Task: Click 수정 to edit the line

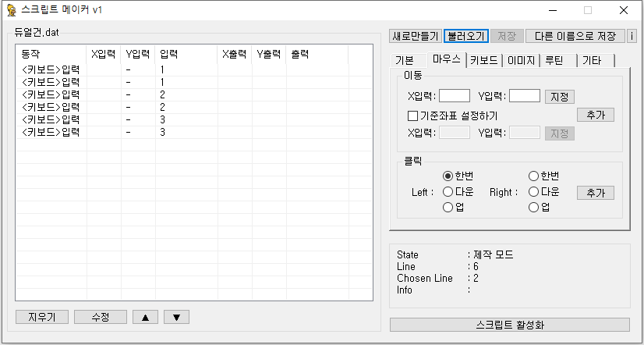Action: coord(101,317)
